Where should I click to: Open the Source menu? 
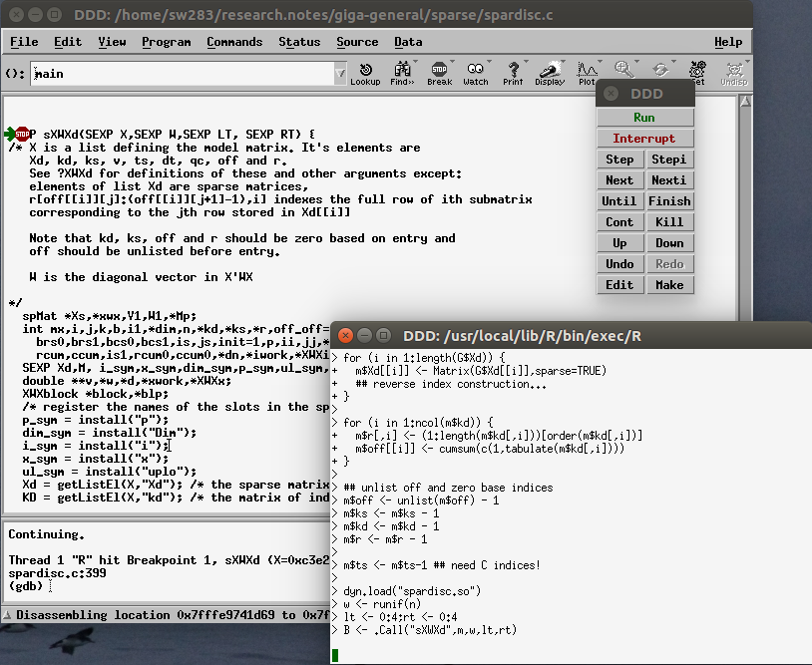coord(357,42)
